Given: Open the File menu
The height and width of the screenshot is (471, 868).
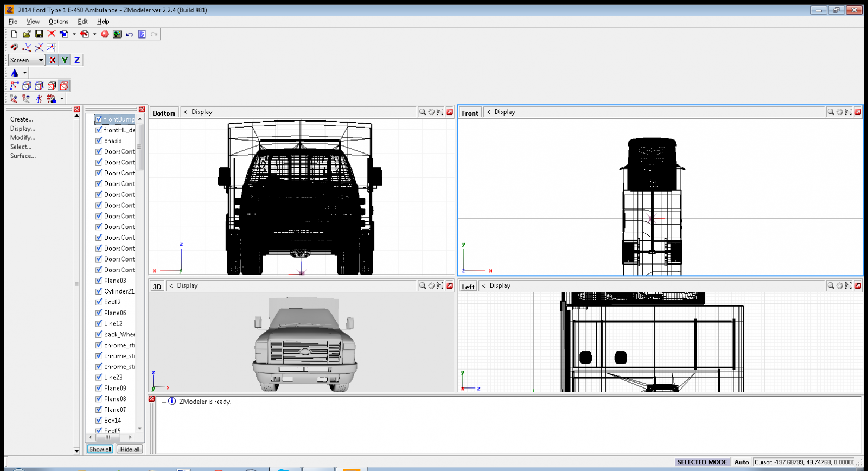Looking at the screenshot, I should (13, 22).
